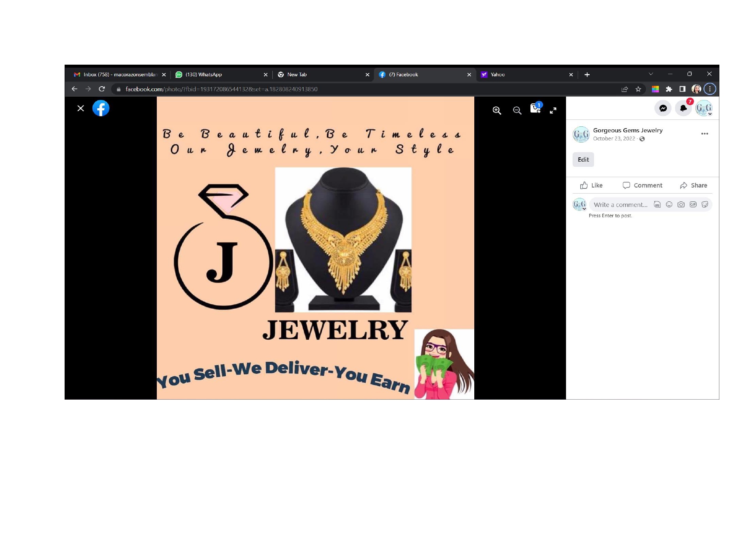Insert an avatar sticker in comment
756x535 pixels.
click(657, 204)
